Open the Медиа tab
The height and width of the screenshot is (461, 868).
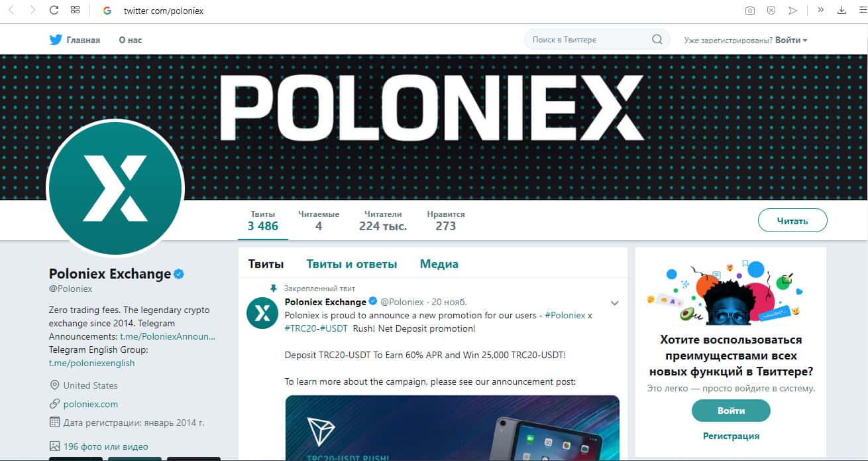click(439, 264)
